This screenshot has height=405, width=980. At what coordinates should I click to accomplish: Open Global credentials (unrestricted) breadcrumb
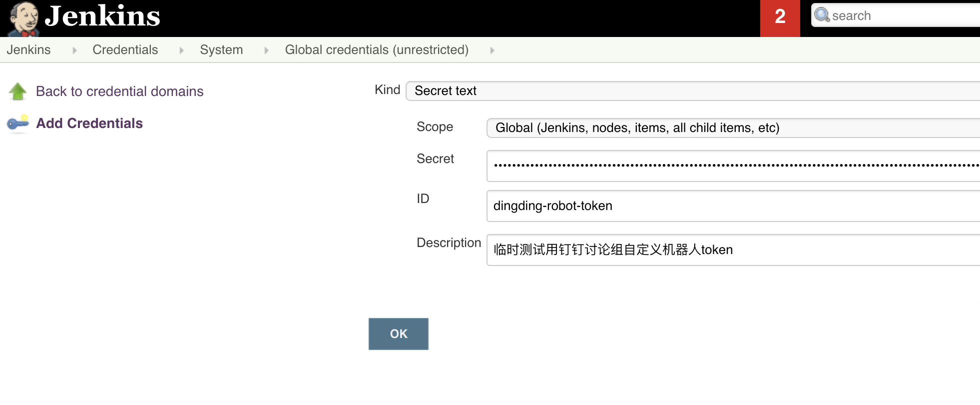pos(377,50)
